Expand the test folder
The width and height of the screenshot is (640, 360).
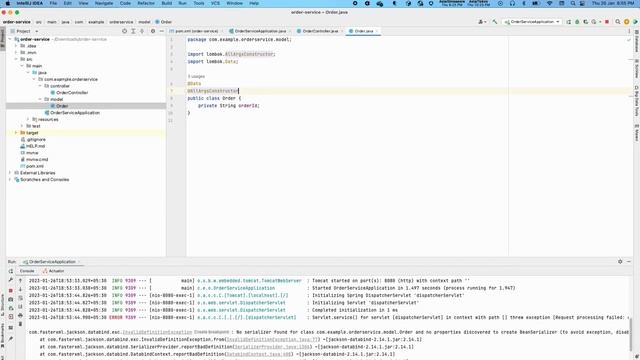tap(22, 126)
